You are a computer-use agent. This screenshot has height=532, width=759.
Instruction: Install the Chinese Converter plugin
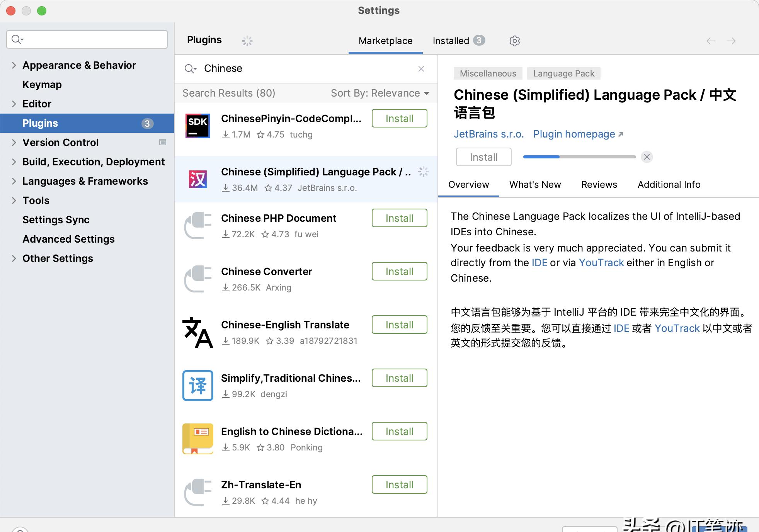pyautogui.click(x=399, y=271)
